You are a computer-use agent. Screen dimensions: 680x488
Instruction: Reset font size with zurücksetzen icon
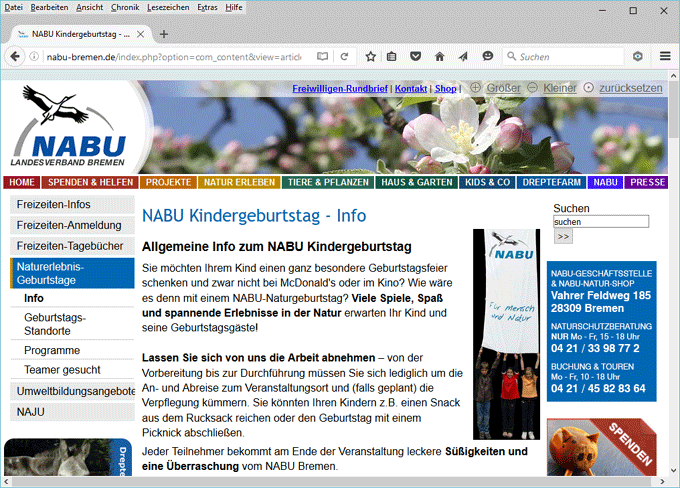(588, 88)
